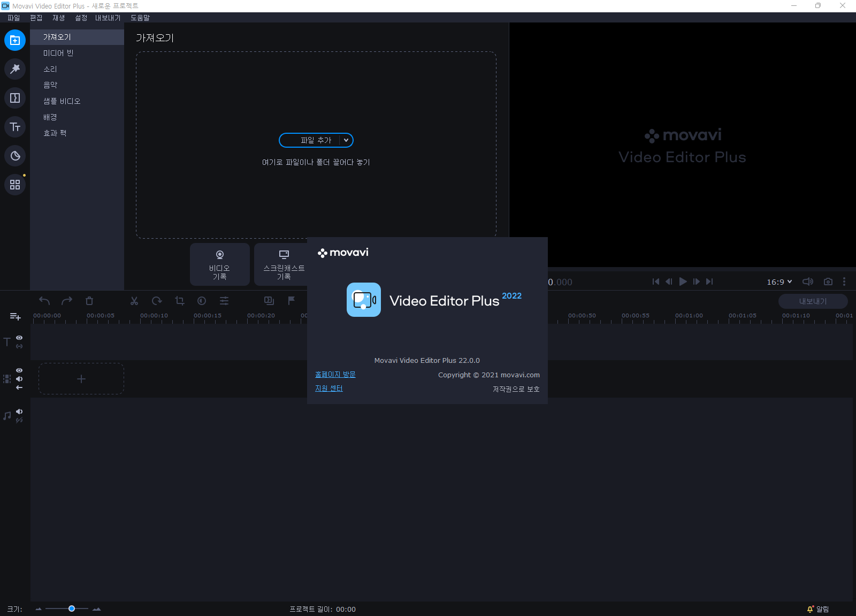Click the timeline zoom out icon

[39, 609]
